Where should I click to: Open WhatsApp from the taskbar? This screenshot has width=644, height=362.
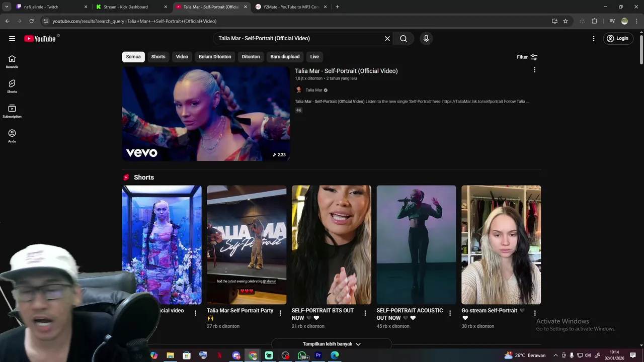[x=302, y=355]
